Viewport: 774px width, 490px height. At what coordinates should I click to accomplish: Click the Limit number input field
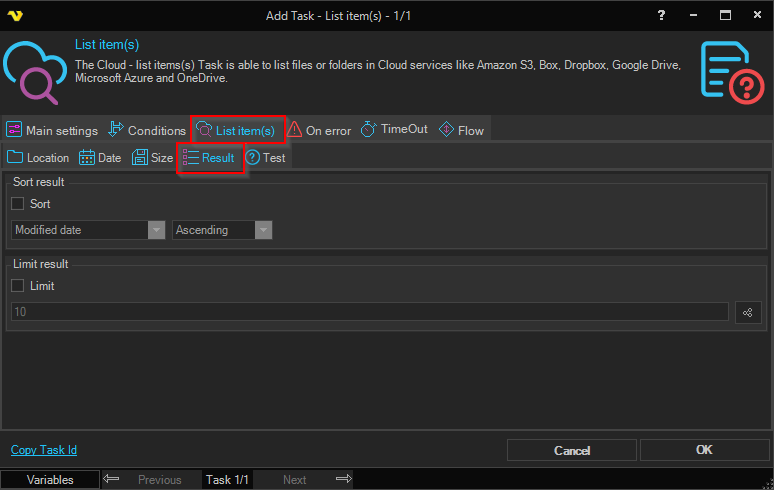(368, 312)
